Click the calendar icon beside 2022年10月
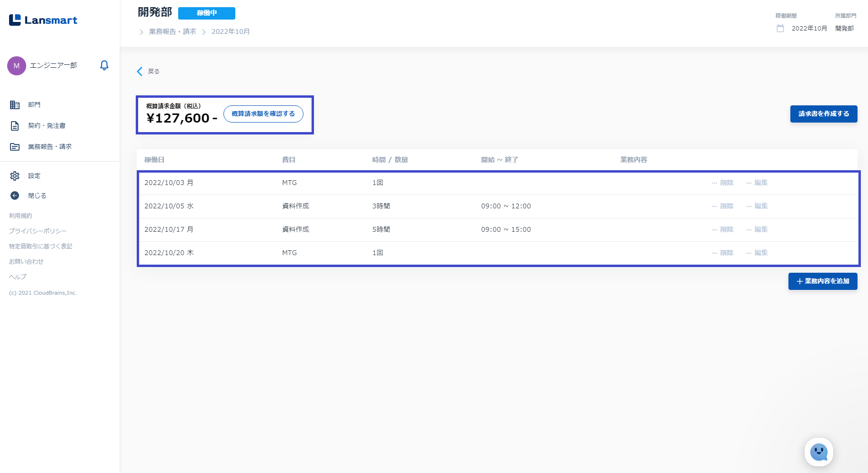This screenshot has width=868, height=473. (x=780, y=29)
